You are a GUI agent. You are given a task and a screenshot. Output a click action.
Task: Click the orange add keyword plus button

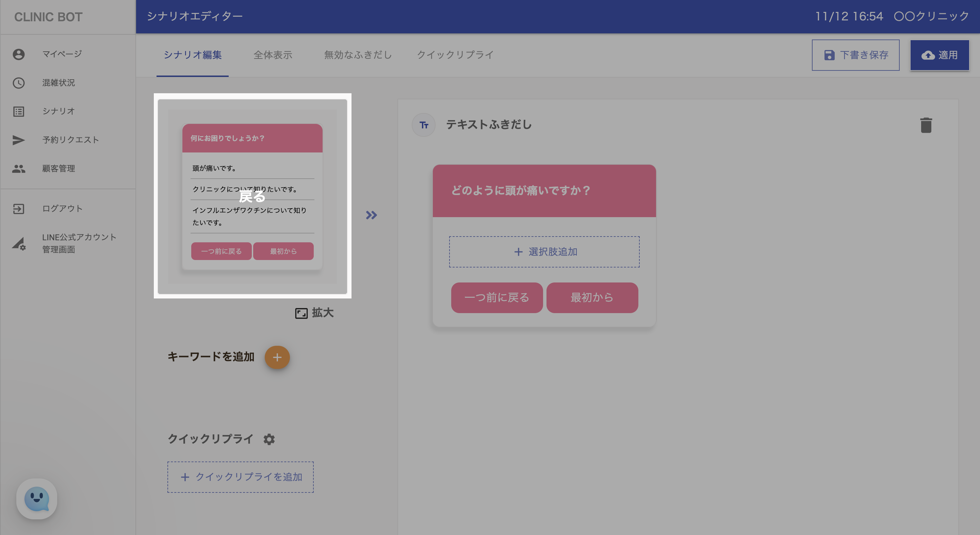point(277,357)
